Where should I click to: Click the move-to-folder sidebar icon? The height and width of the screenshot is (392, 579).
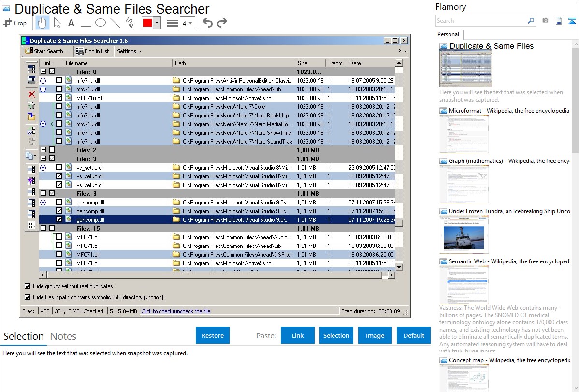click(32, 117)
